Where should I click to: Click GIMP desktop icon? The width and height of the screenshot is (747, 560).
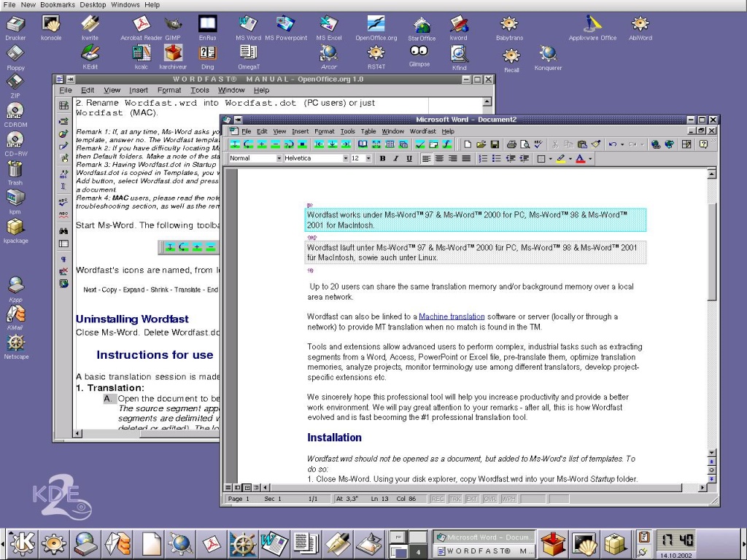(173, 28)
